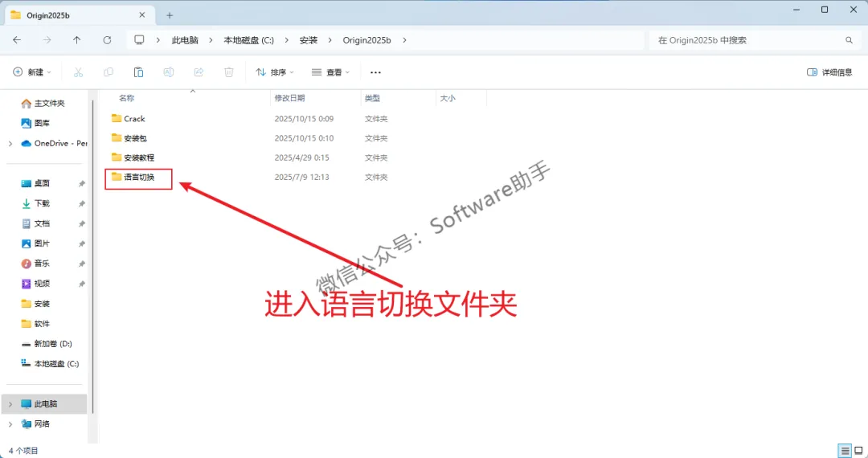
Task: Open 安装 folder in sidebar
Action: [x=36, y=304]
